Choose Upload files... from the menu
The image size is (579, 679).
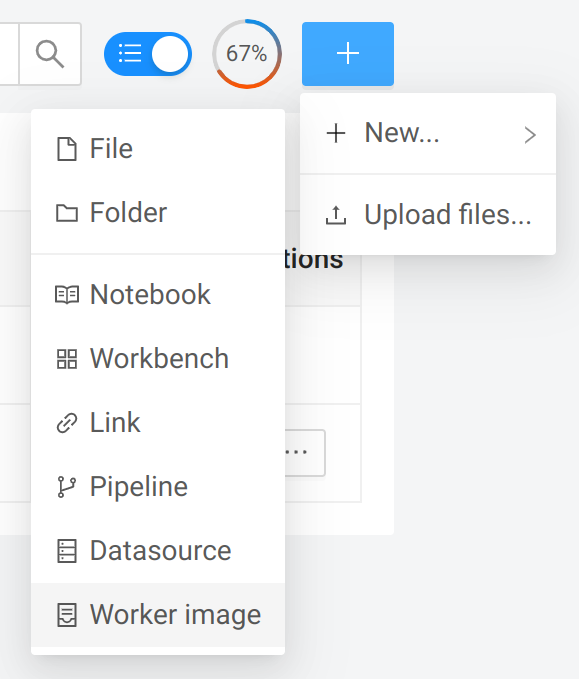[x=428, y=215]
